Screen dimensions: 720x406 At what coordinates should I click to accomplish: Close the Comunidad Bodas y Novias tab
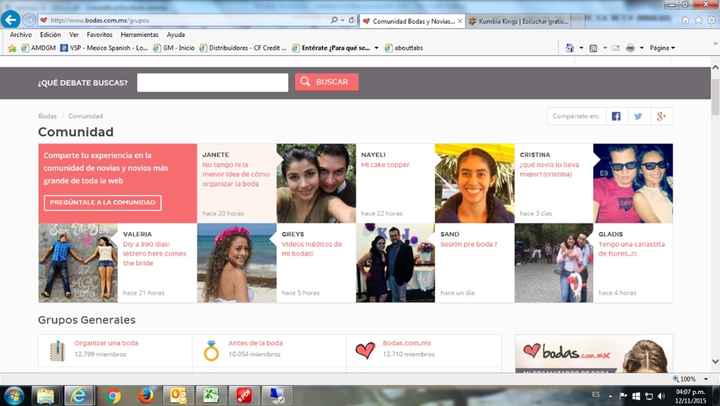point(460,21)
